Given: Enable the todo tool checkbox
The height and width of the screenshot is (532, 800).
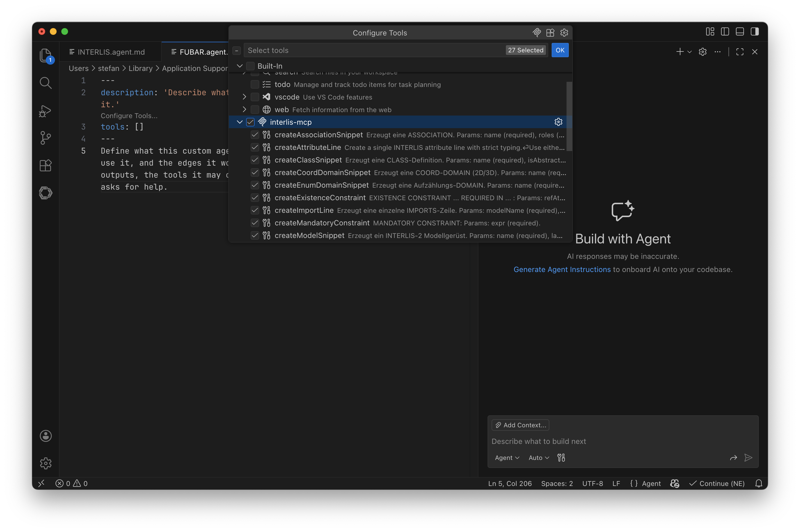Looking at the screenshot, I should point(255,84).
